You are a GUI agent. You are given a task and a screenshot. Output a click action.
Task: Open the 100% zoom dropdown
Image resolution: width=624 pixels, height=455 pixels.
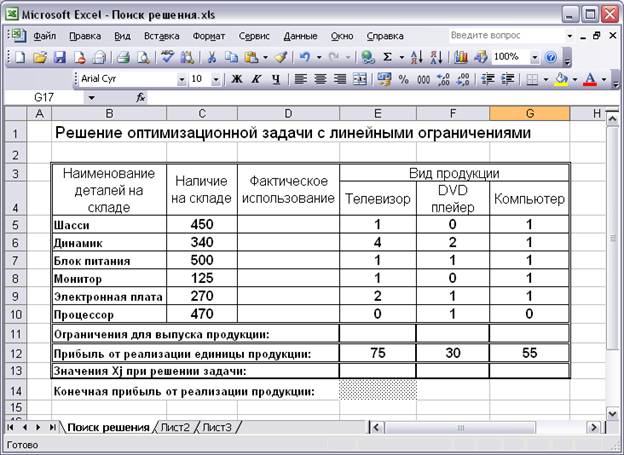[535, 58]
